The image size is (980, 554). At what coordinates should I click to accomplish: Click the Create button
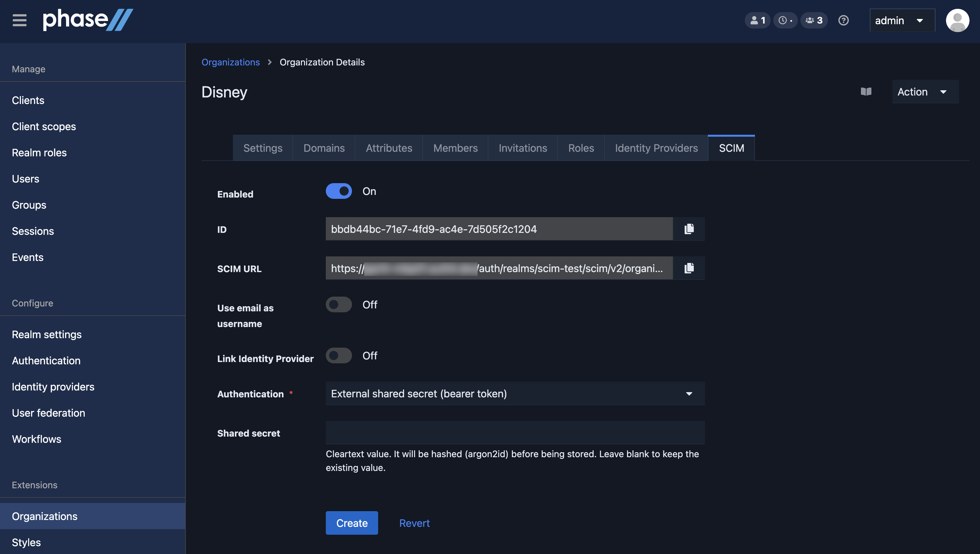(352, 523)
